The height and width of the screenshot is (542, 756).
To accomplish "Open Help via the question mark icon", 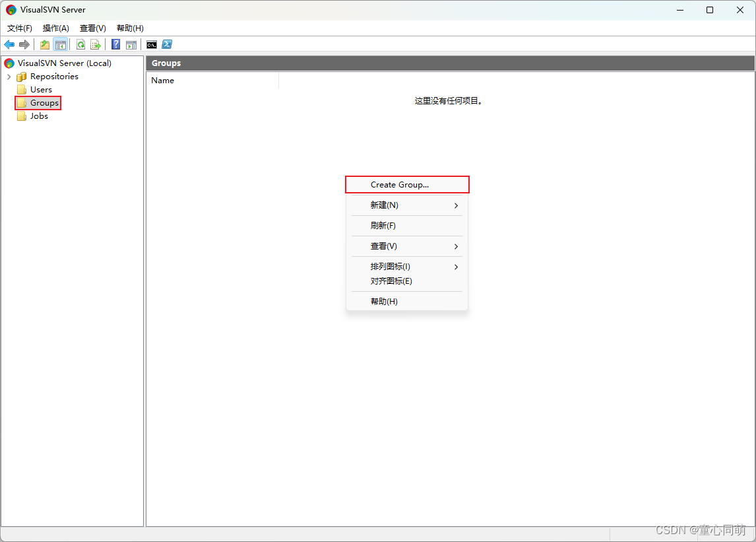I will pyautogui.click(x=115, y=44).
